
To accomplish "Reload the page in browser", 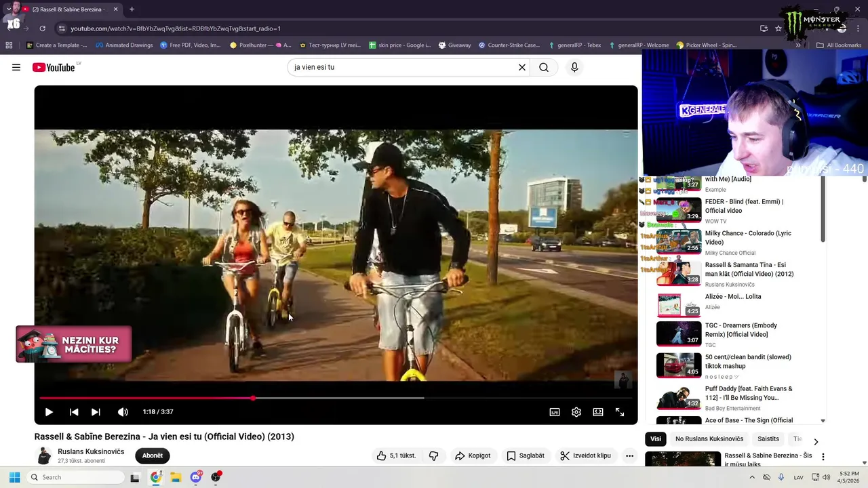I will 42,28.
